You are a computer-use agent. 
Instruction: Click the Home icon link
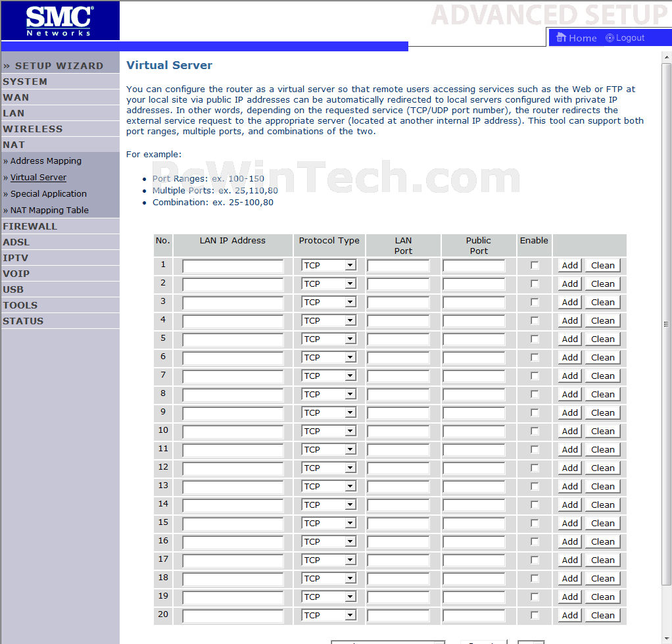[576, 37]
